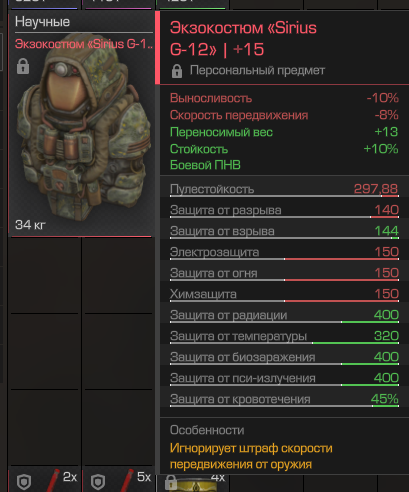Screen dimensions: 409x492
Task: Click the shield icon on the 2x item
Action: [x=24, y=482]
